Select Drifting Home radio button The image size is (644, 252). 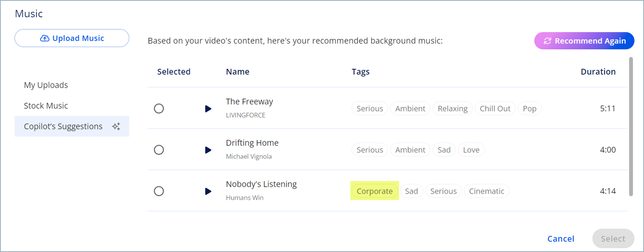pyautogui.click(x=159, y=150)
